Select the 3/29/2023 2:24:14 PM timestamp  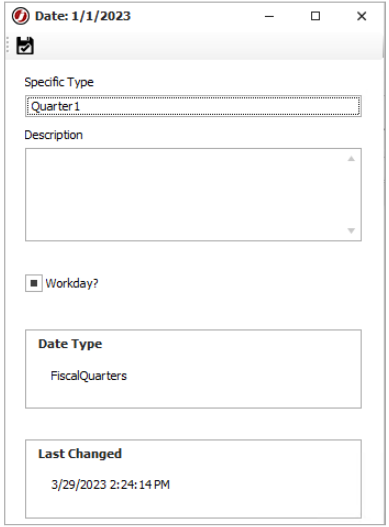tap(110, 485)
